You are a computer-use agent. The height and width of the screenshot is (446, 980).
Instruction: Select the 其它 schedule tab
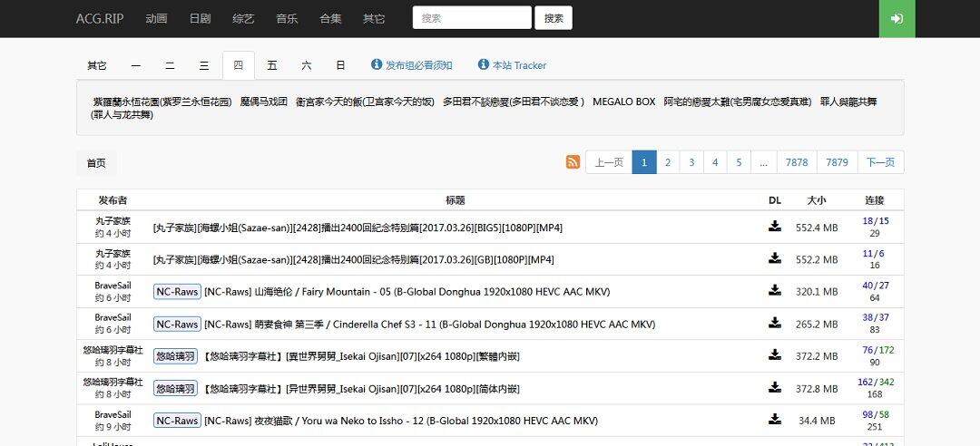[x=97, y=65]
